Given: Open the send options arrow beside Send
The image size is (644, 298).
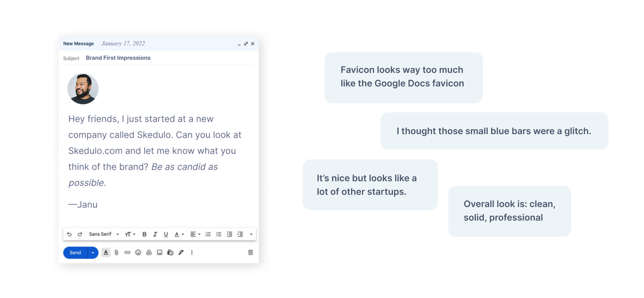Looking at the screenshot, I should [93, 253].
